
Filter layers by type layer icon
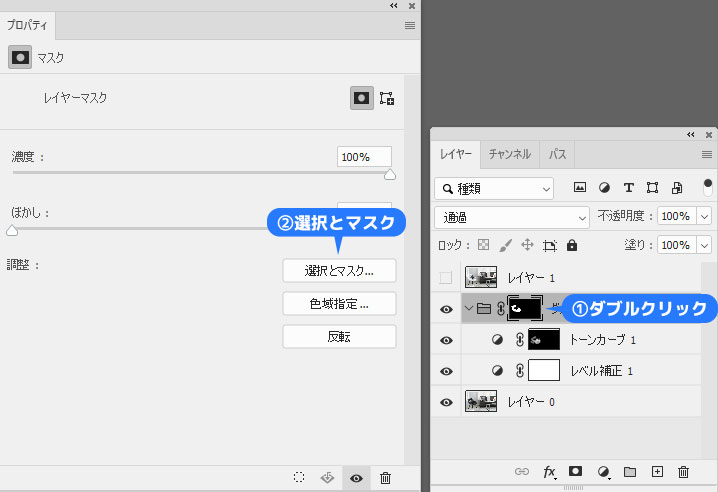coord(628,187)
